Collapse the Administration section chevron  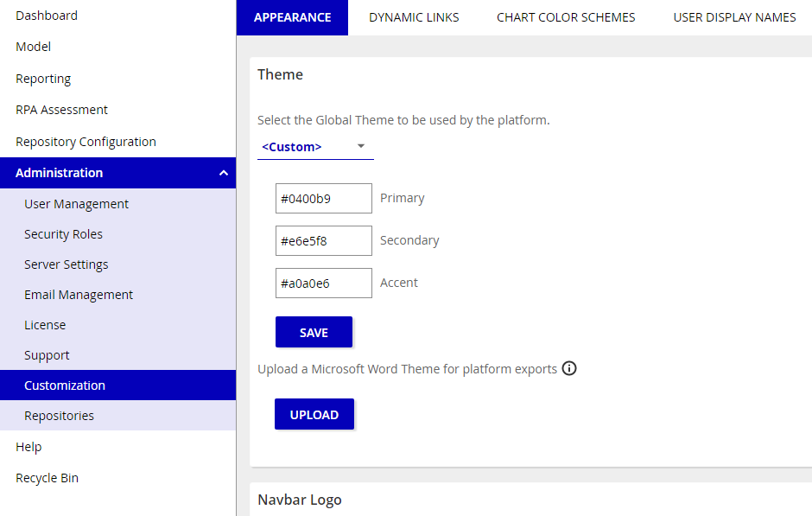click(224, 173)
